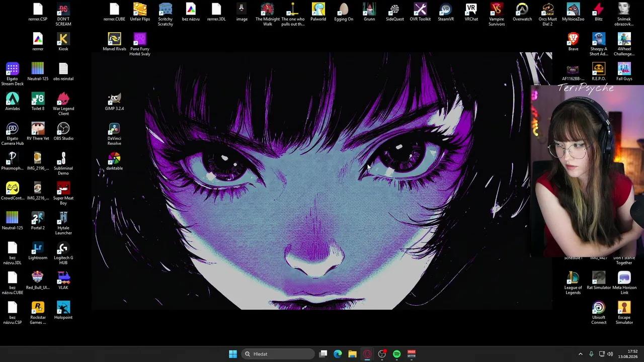Open the Windows Start menu

[x=233, y=354]
